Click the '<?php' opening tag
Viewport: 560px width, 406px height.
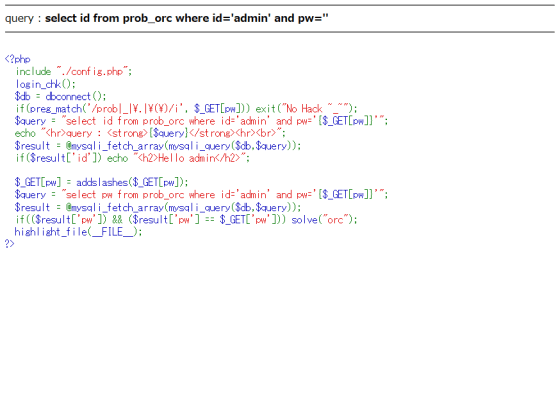coord(18,59)
